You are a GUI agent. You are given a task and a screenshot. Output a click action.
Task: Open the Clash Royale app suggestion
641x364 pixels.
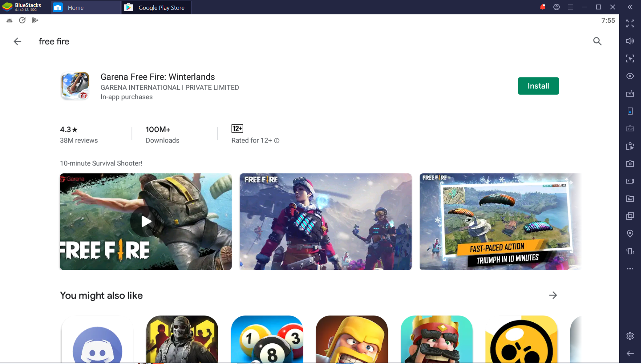(436, 339)
